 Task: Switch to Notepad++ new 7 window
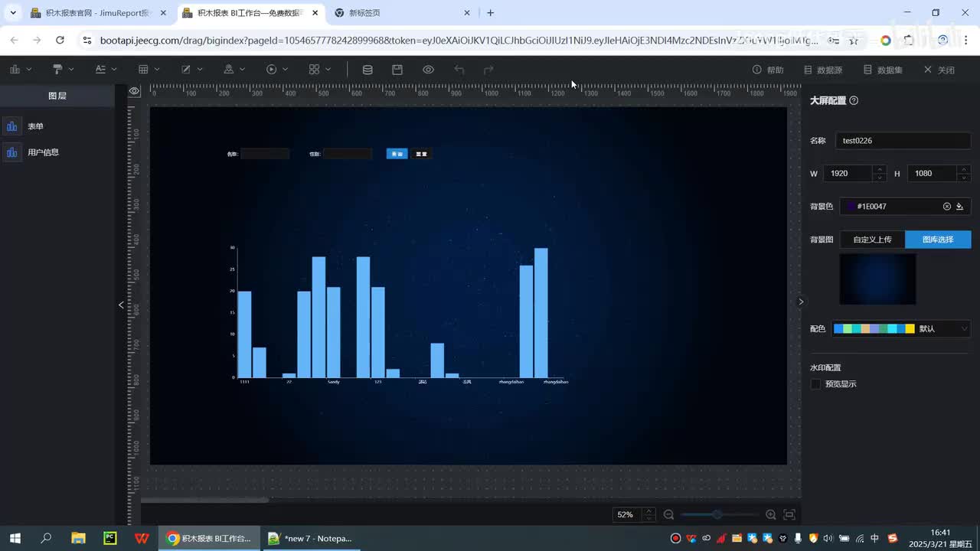click(x=310, y=538)
